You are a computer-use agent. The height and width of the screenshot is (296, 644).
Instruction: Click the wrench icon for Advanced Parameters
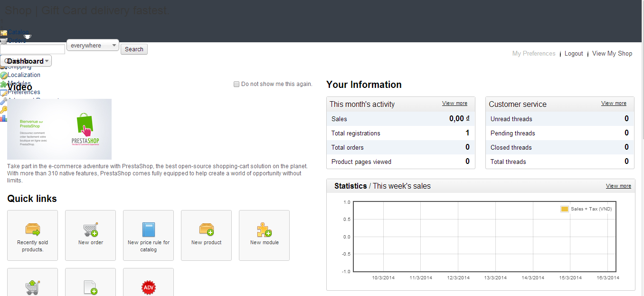click(x=4, y=101)
